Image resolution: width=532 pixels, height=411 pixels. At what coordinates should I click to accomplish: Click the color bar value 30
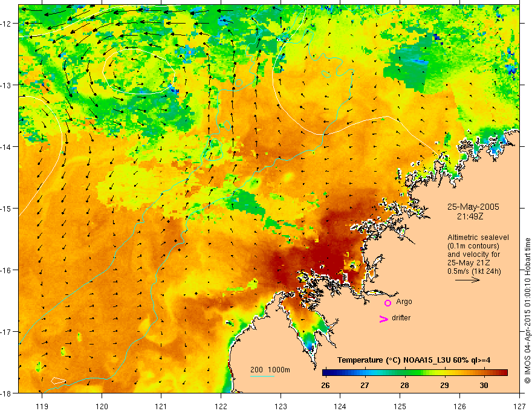pyautogui.click(x=484, y=385)
